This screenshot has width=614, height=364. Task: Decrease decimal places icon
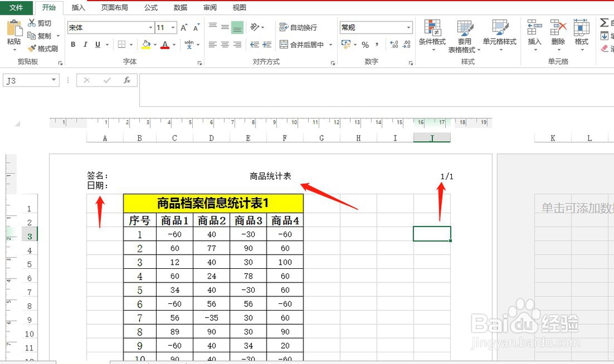point(406,45)
